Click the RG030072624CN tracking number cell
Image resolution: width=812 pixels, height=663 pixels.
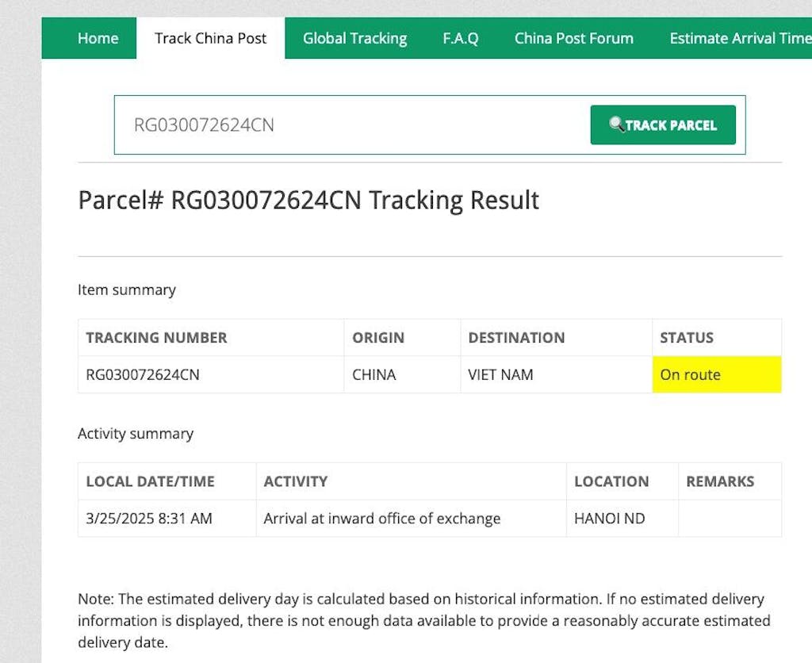pos(143,374)
